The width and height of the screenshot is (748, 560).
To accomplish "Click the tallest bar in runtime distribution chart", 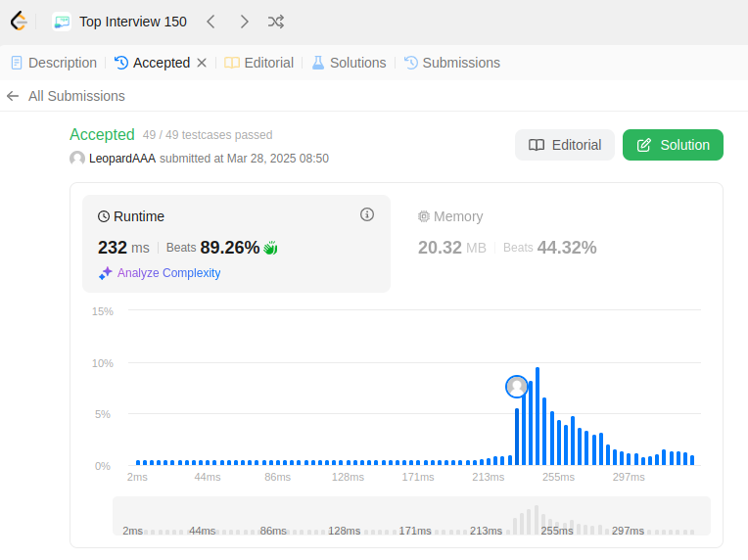I will coord(538,416).
